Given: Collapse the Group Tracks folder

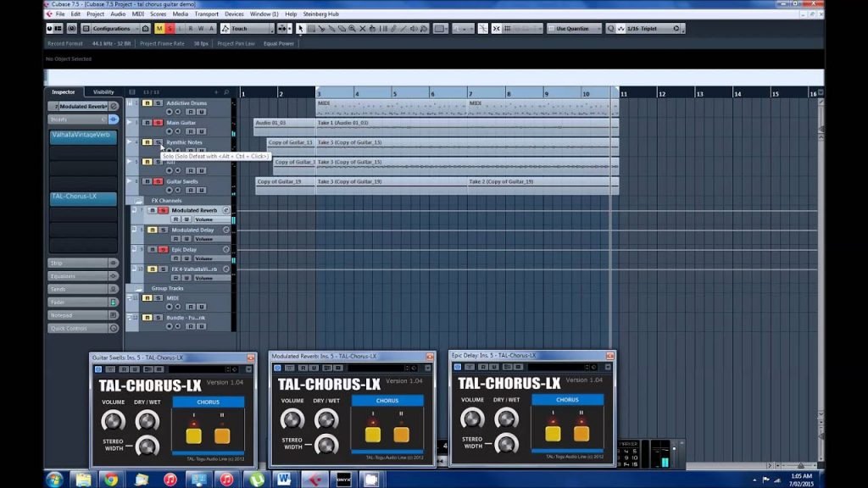Looking at the screenshot, I should tap(138, 288).
